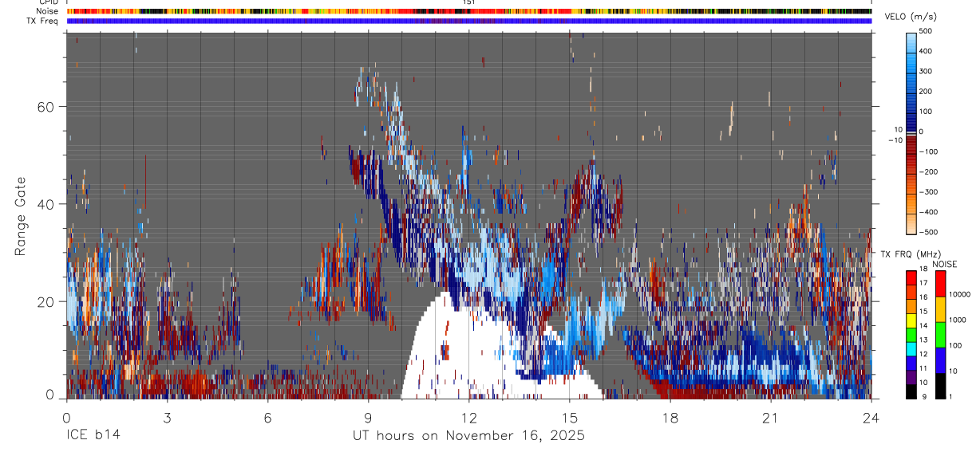
Task: Click the red 17–18 MHz swatch in TX FRQ legend
Action: click(x=911, y=277)
